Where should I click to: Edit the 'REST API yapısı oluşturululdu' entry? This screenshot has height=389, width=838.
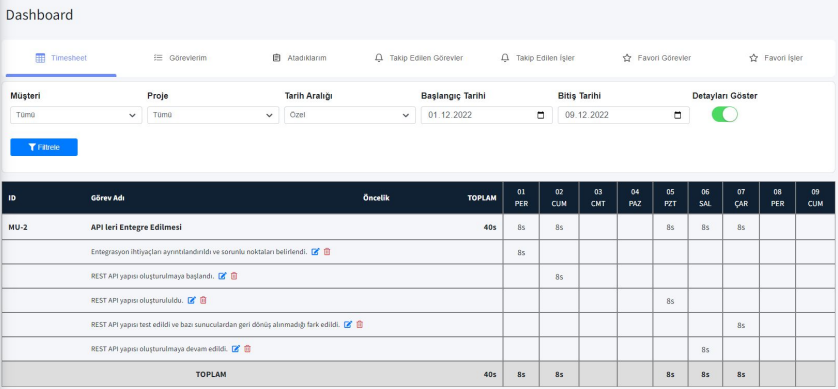coord(191,300)
